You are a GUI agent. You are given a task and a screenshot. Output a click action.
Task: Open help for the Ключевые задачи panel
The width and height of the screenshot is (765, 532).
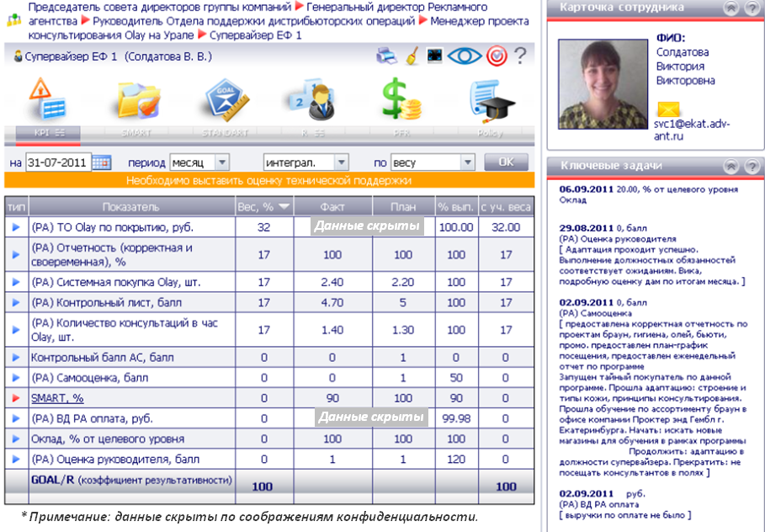(x=752, y=166)
